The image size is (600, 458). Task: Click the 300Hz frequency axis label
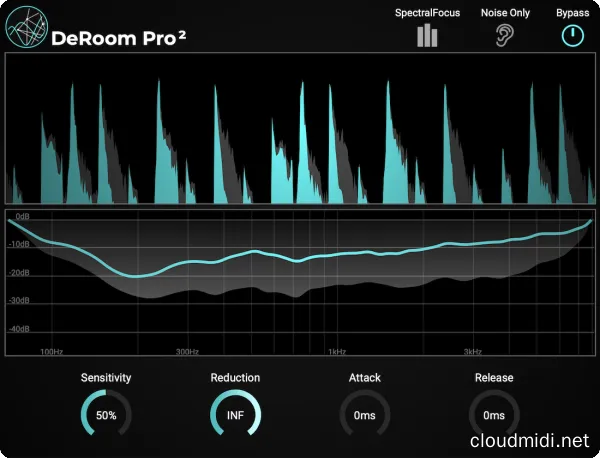187,352
